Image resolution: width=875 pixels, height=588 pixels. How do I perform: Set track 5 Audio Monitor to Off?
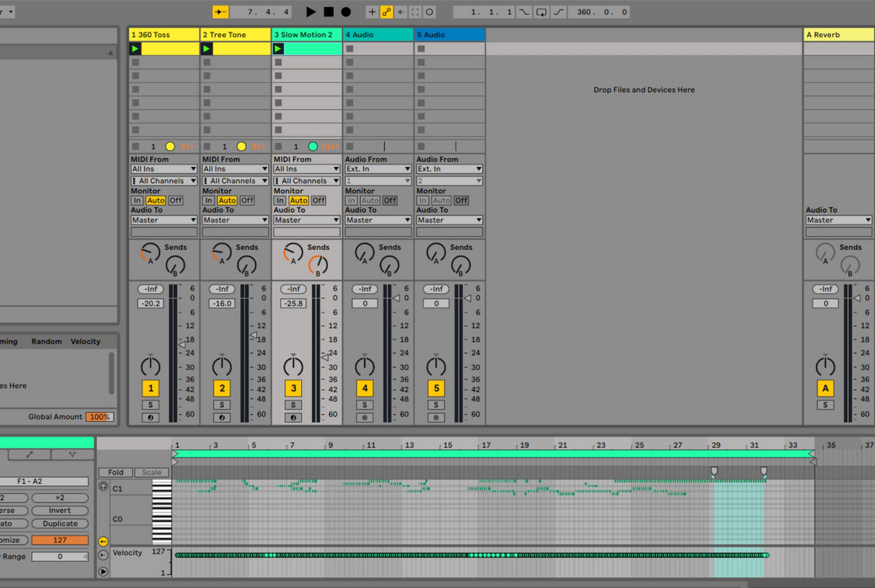462,200
